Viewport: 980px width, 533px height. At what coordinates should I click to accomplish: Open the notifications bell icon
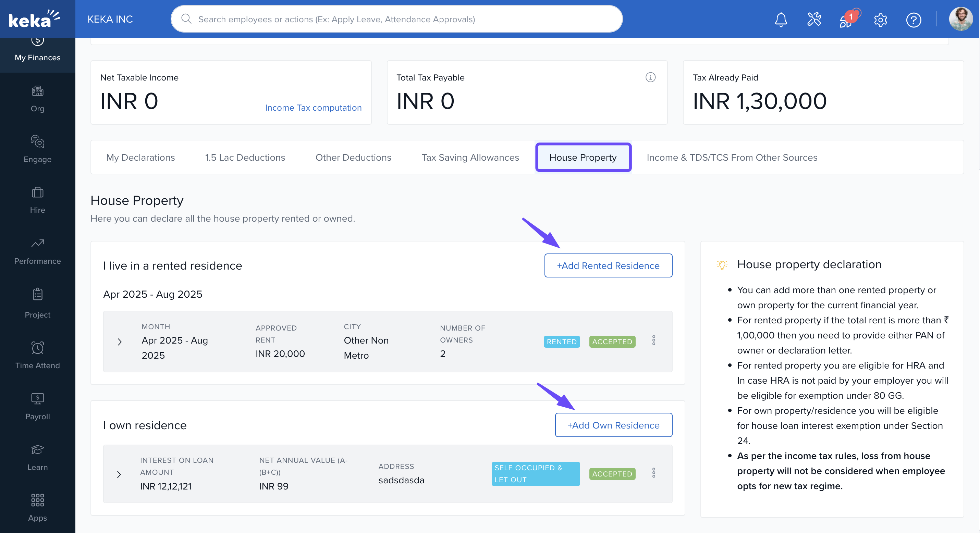coord(781,20)
